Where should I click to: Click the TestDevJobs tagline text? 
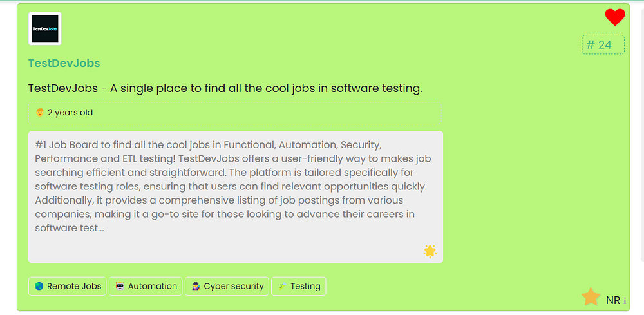[x=225, y=88]
